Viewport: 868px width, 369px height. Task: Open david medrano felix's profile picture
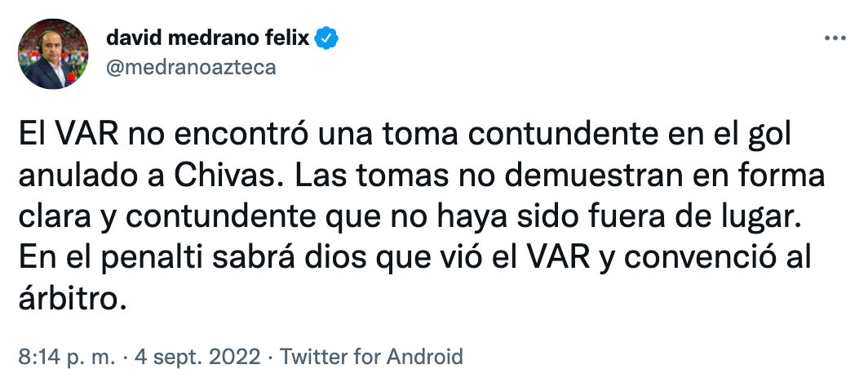(x=54, y=53)
